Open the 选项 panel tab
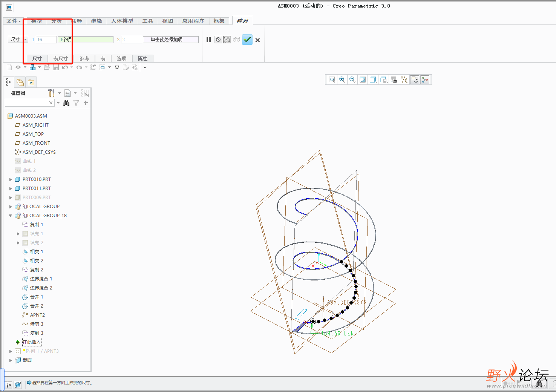The height and width of the screenshot is (392, 556). pyautogui.click(x=122, y=58)
